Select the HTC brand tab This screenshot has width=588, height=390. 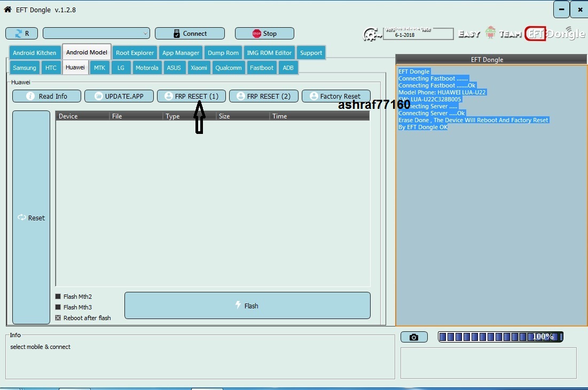(x=51, y=68)
